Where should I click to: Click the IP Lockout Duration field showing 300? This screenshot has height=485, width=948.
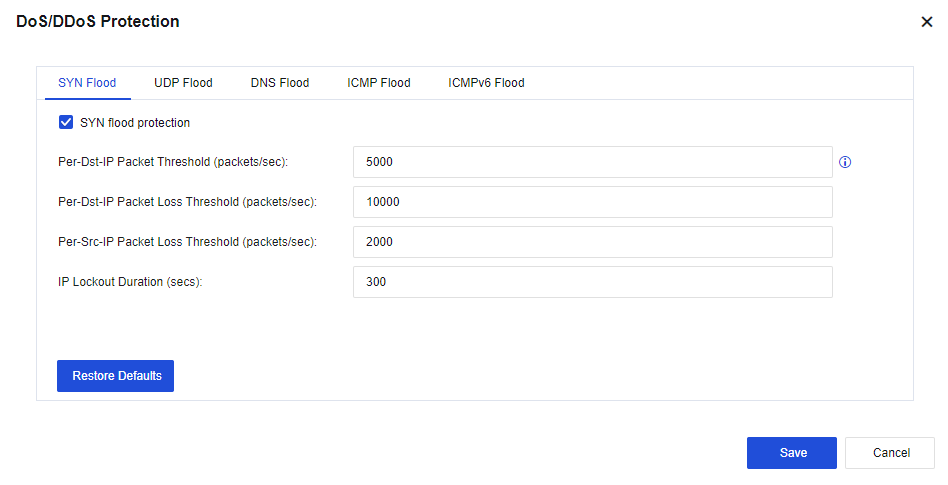pyautogui.click(x=592, y=282)
